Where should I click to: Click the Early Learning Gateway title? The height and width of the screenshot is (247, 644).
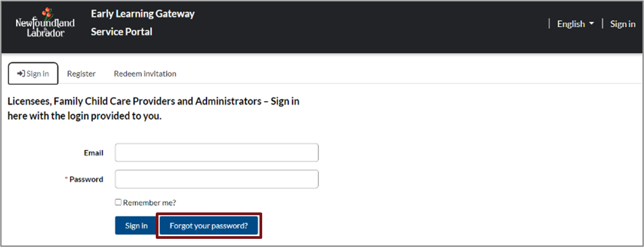tap(143, 14)
